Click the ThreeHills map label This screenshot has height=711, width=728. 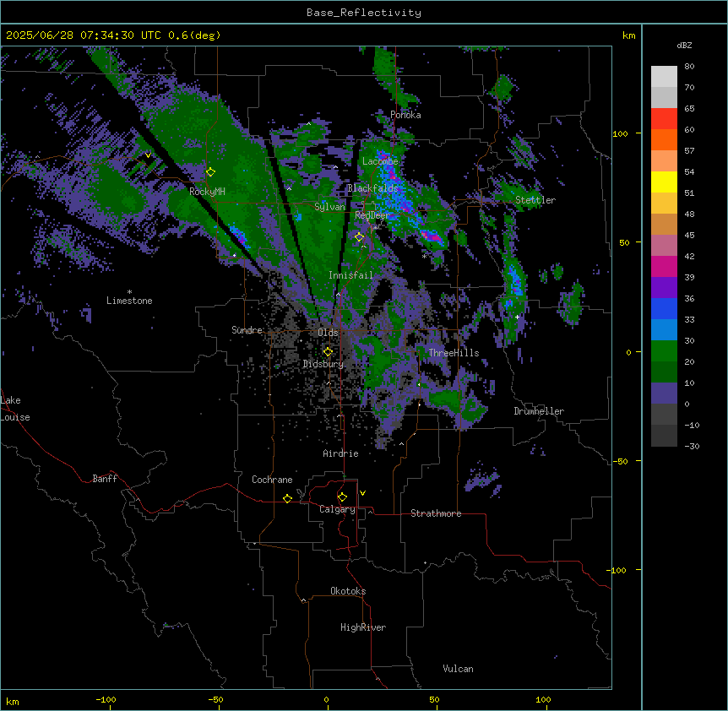click(454, 353)
